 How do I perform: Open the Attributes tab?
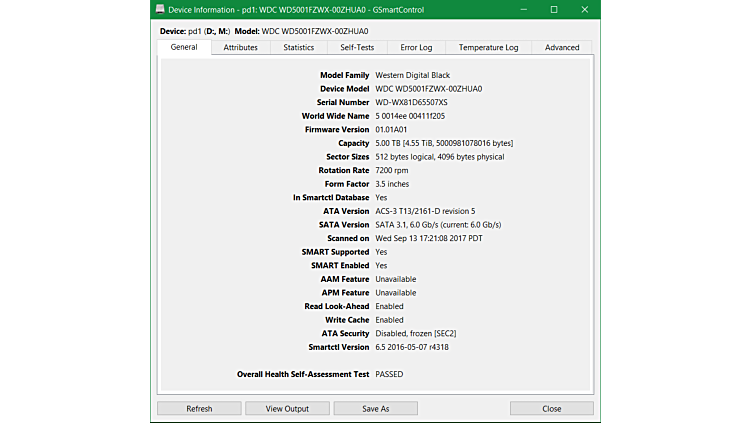click(x=240, y=47)
